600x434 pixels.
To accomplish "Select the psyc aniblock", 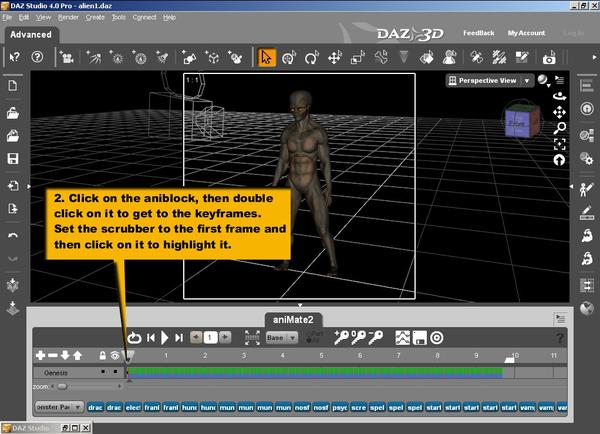I will pyautogui.click(x=340, y=408).
